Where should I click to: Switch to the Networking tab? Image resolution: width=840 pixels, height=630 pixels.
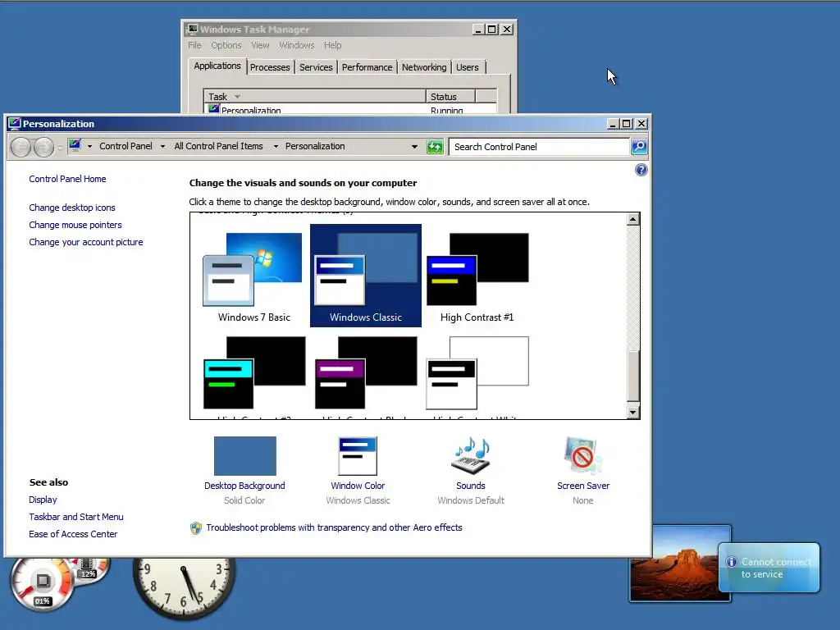pyautogui.click(x=424, y=67)
